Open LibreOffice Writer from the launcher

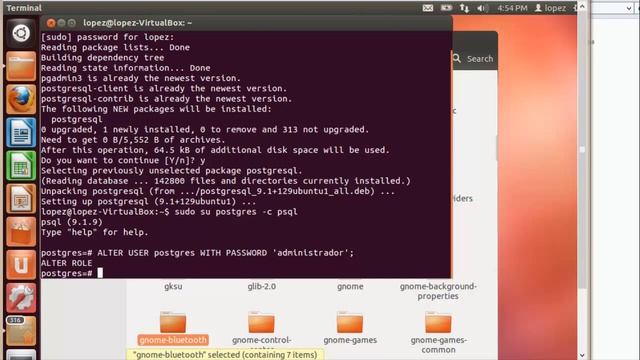point(21,132)
